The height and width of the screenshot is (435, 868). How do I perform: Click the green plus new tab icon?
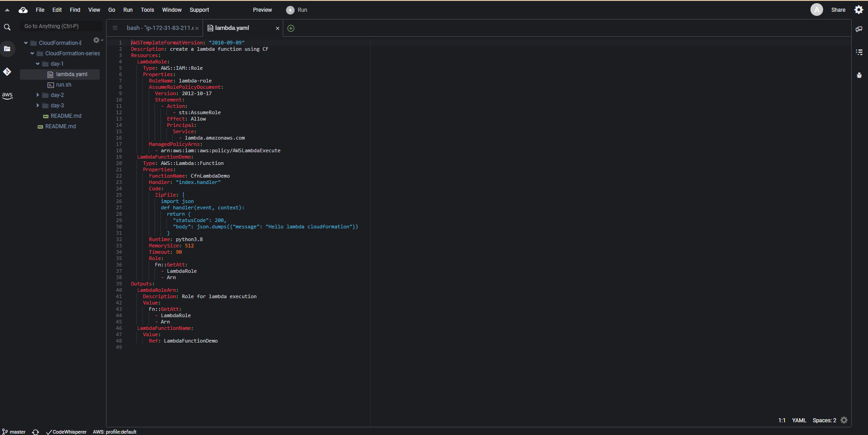[x=291, y=28]
